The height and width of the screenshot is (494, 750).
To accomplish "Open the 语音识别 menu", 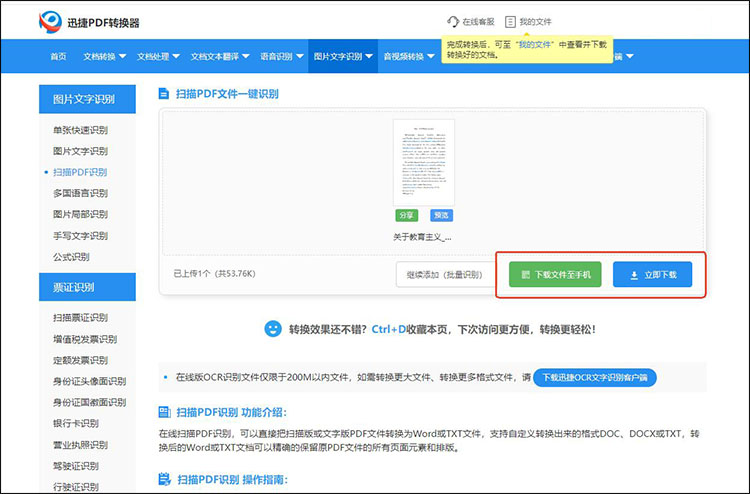I will pos(276,56).
